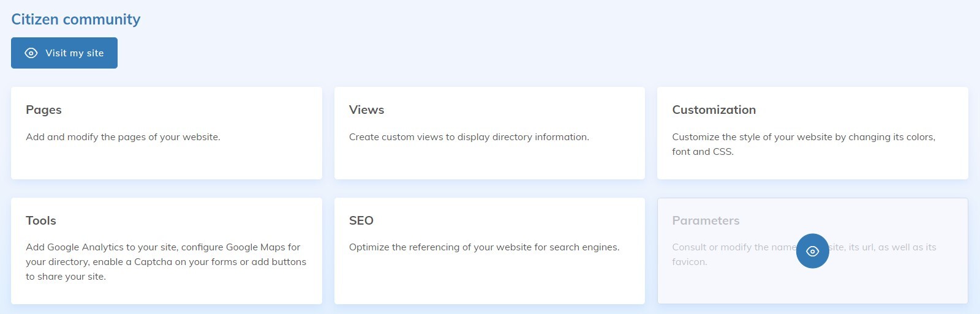Open the Pages card heading

pyautogui.click(x=43, y=110)
